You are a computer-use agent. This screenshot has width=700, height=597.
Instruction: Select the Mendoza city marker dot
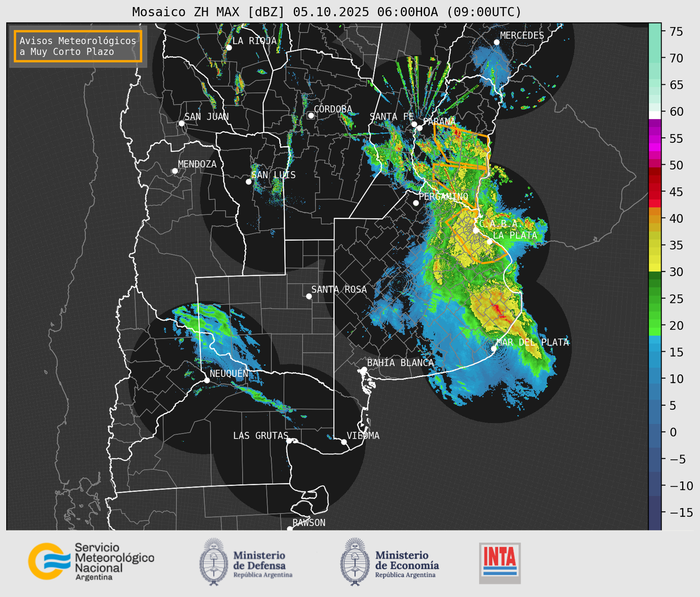tap(175, 171)
